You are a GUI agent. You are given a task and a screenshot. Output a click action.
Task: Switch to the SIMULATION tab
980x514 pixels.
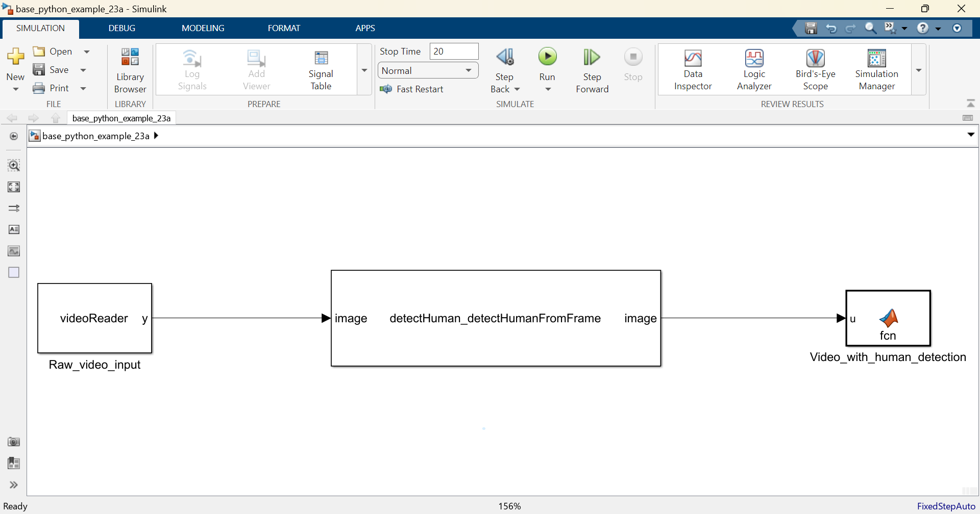(x=40, y=28)
